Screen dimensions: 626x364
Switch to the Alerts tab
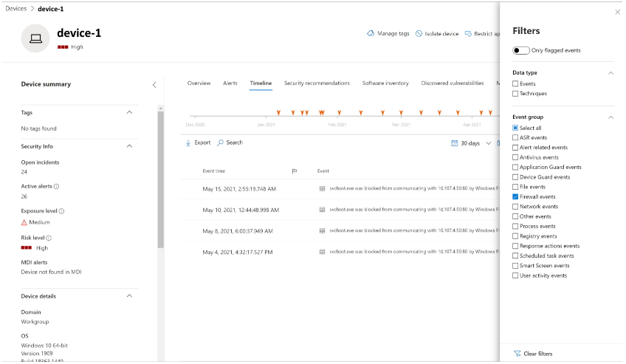click(x=230, y=83)
